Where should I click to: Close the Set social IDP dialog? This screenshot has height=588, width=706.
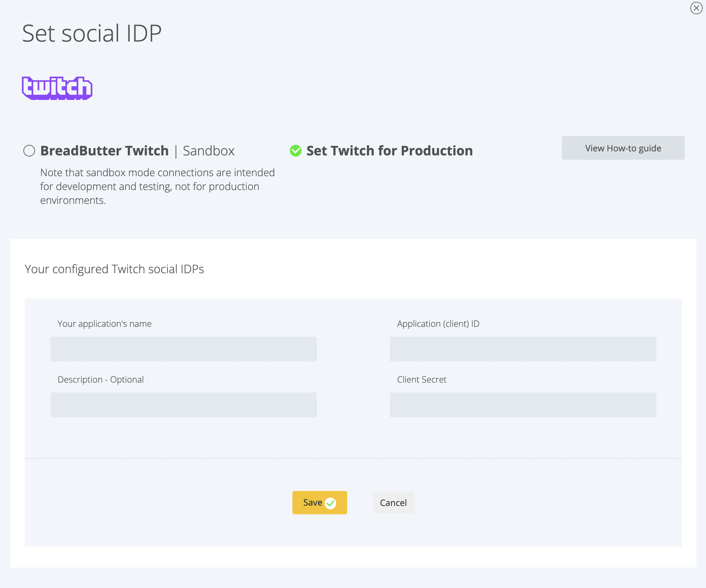click(x=696, y=8)
